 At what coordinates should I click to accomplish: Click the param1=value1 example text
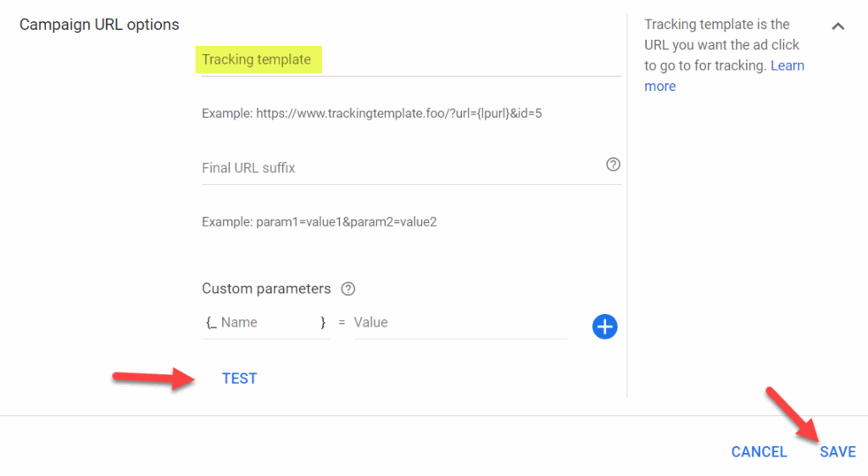[x=319, y=222]
